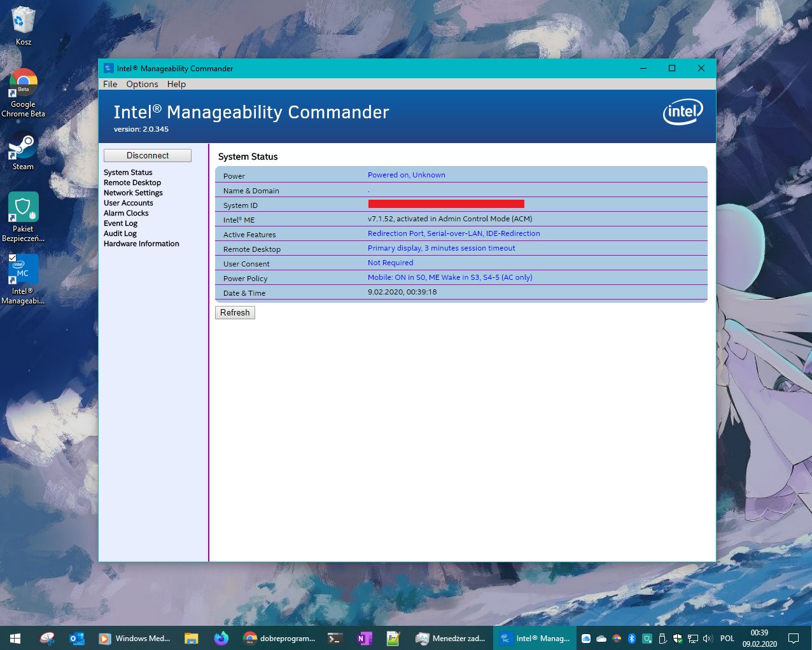Click the Bluetooth tray icon

click(x=632, y=638)
